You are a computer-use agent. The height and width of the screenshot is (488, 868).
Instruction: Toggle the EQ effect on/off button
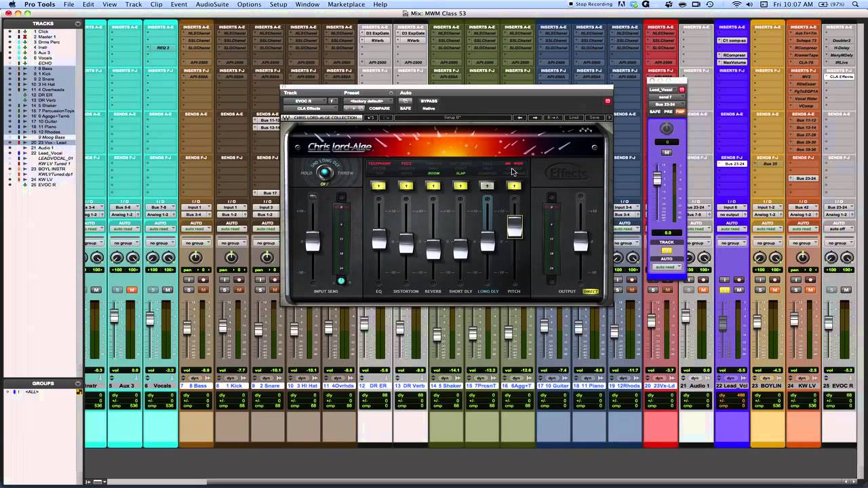tap(378, 186)
